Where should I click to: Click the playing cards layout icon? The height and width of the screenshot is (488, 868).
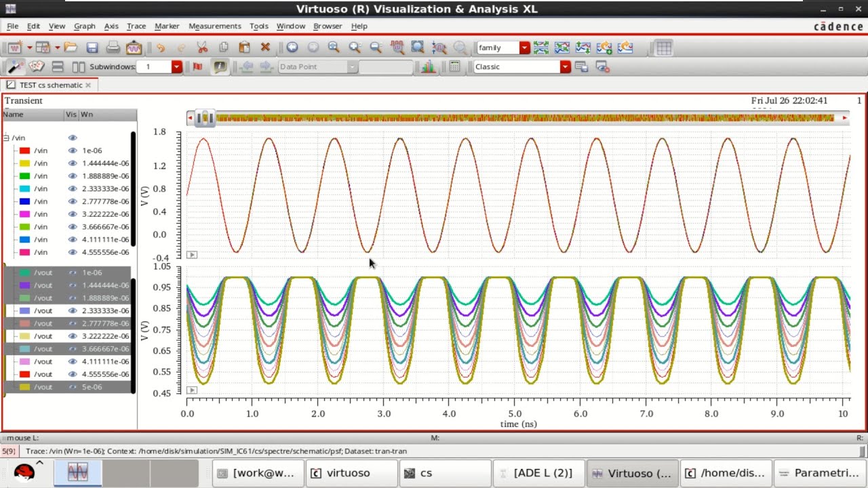36,66
